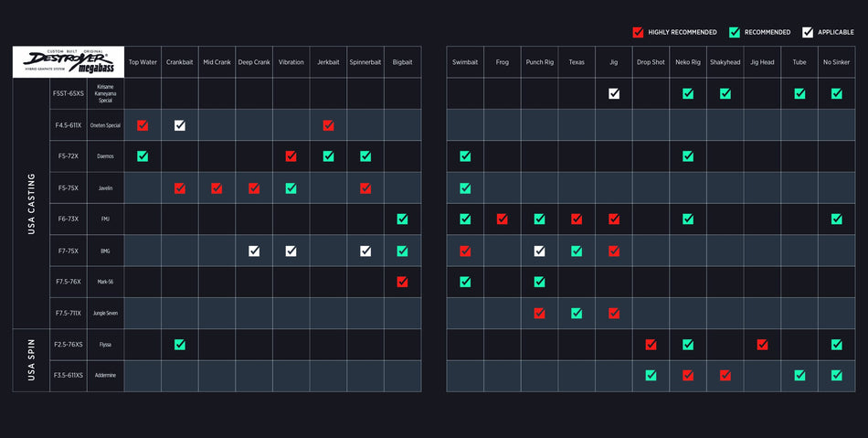Toggle the Crankbait checkbox for Oneten Special

(180, 125)
